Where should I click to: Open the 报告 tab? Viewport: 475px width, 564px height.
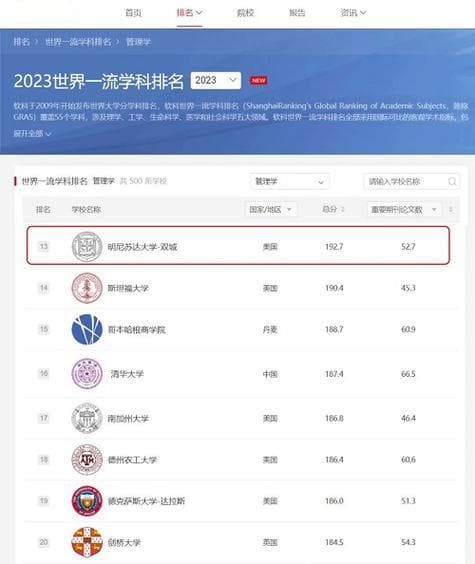(297, 13)
